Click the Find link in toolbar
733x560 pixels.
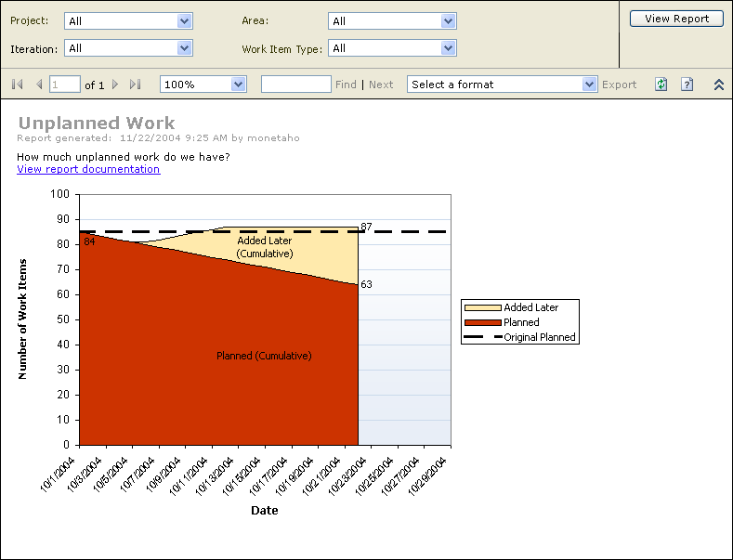click(346, 85)
